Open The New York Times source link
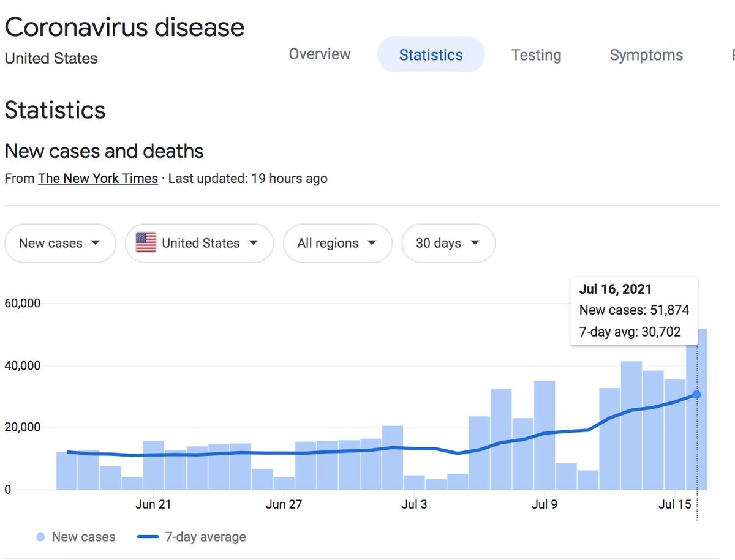The width and height of the screenshot is (735, 560). [98, 179]
